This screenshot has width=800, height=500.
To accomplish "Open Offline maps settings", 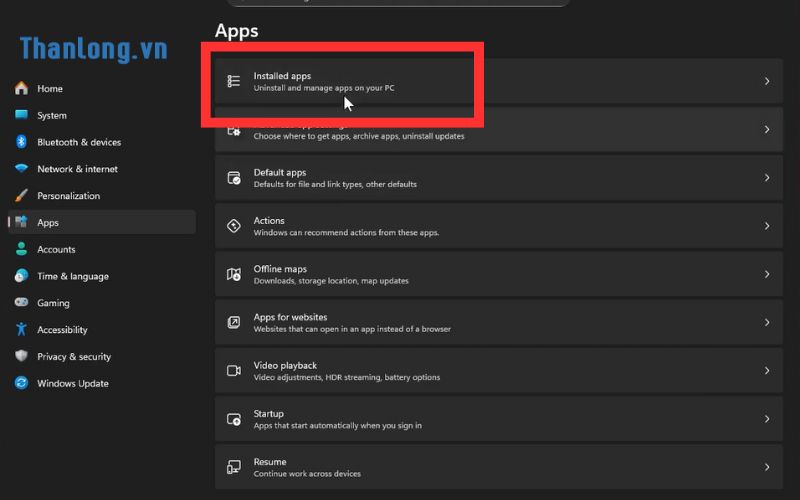I will coord(499,274).
